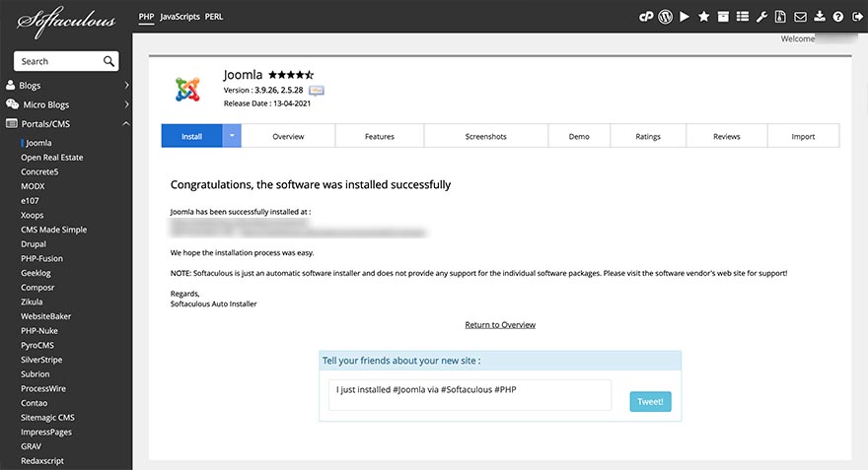
Task: Click the Micro Blogs chat bubbles icon
Action: pos(12,104)
